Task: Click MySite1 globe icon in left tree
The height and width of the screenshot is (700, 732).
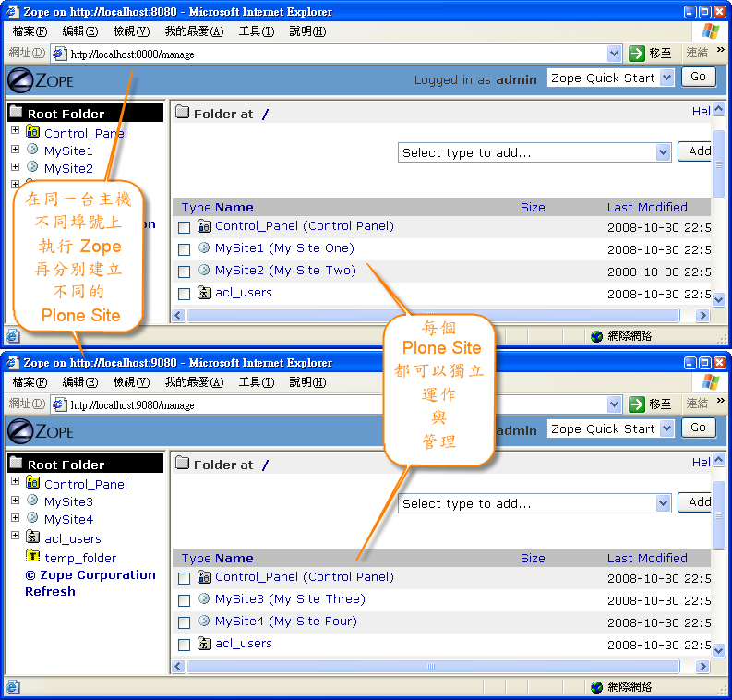Action: pos(32,150)
